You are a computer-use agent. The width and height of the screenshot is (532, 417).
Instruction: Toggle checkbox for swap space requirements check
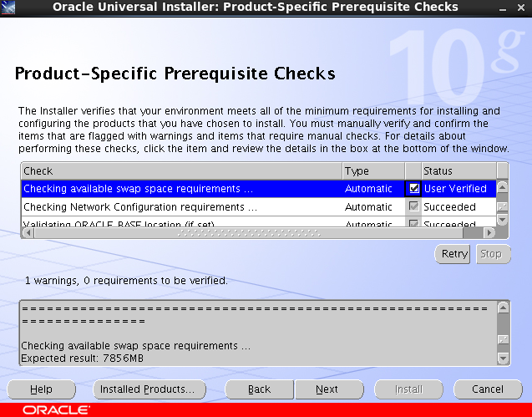click(x=413, y=189)
